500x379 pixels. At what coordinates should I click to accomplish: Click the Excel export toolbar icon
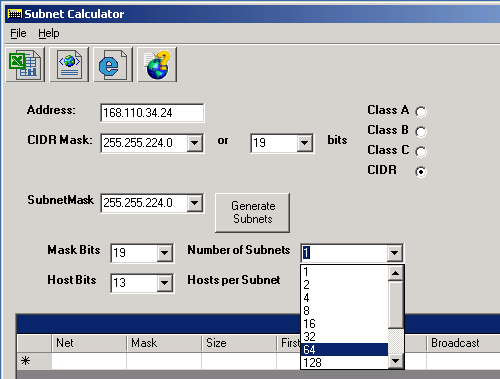[x=25, y=65]
